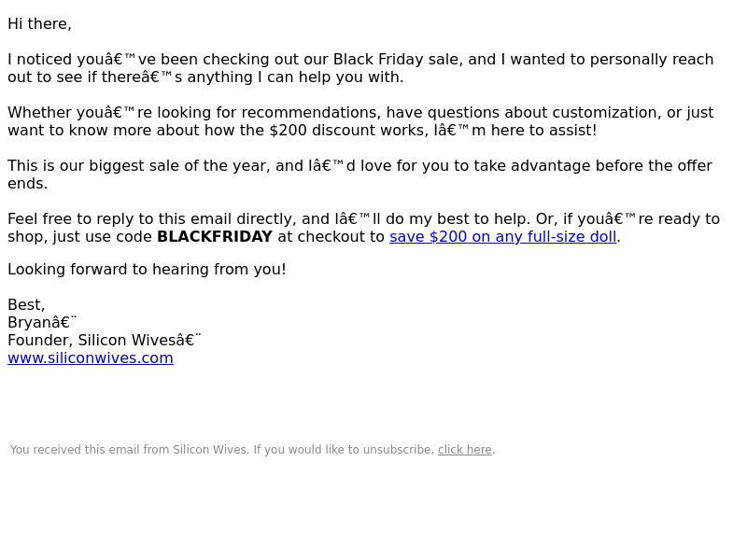Image resolution: width=747 pixels, height=560 pixels.
Task: Click 'Looking forward to hearing from you!' line
Action: [x=147, y=270]
